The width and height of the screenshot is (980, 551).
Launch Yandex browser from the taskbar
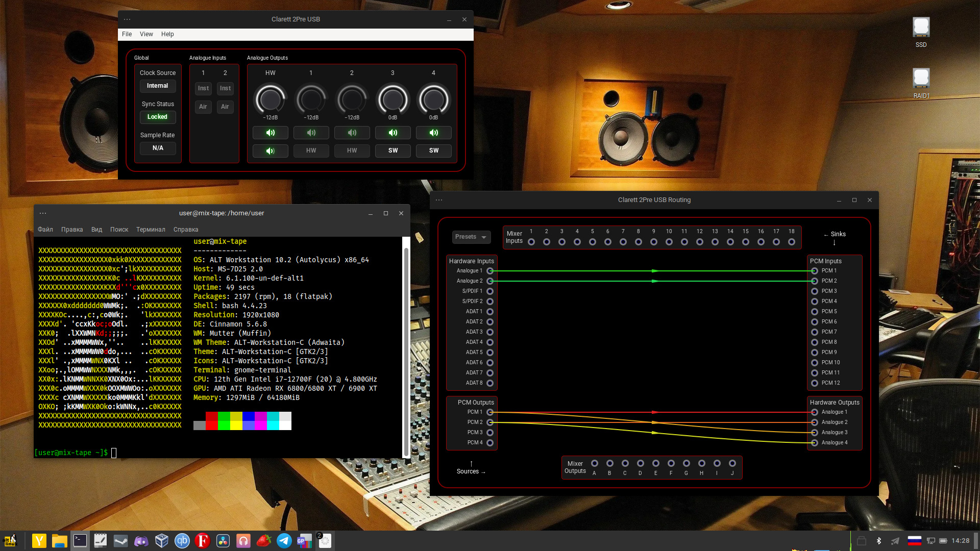click(39, 540)
